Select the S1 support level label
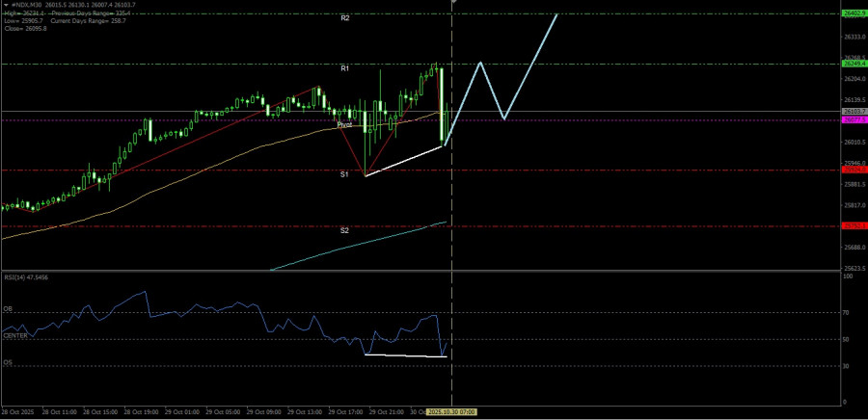Image resolution: width=868 pixels, height=420 pixels. [x=344, y=174]
